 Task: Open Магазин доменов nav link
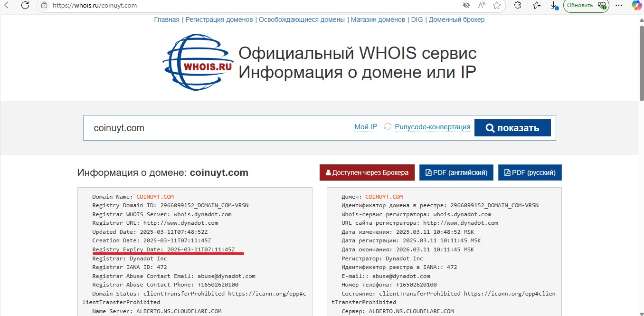click(x=378, y=19)
